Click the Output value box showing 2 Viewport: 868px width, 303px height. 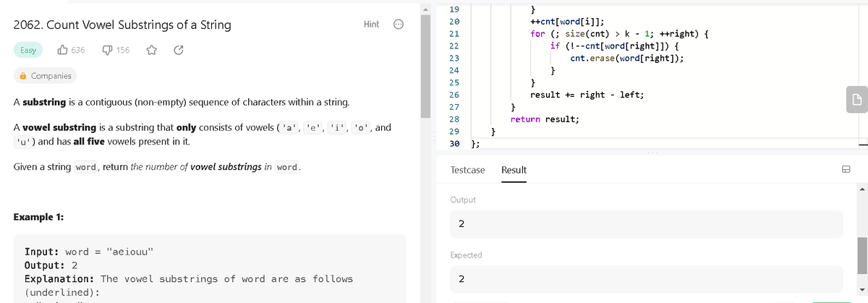(x=646, y=224)
